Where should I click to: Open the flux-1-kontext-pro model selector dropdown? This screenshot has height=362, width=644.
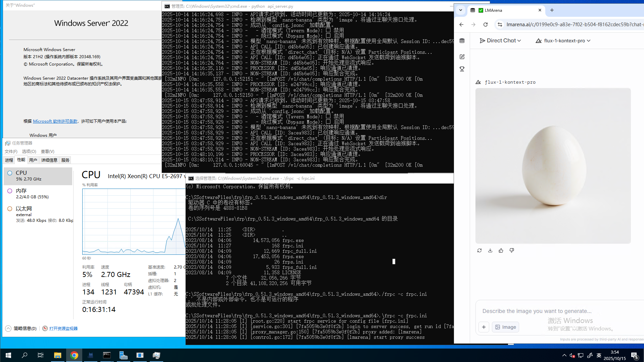point(563,41)
